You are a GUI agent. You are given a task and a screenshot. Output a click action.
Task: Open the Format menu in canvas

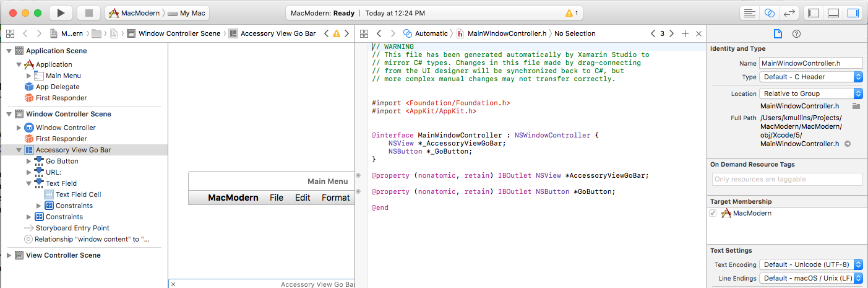[x=336, y=198]
